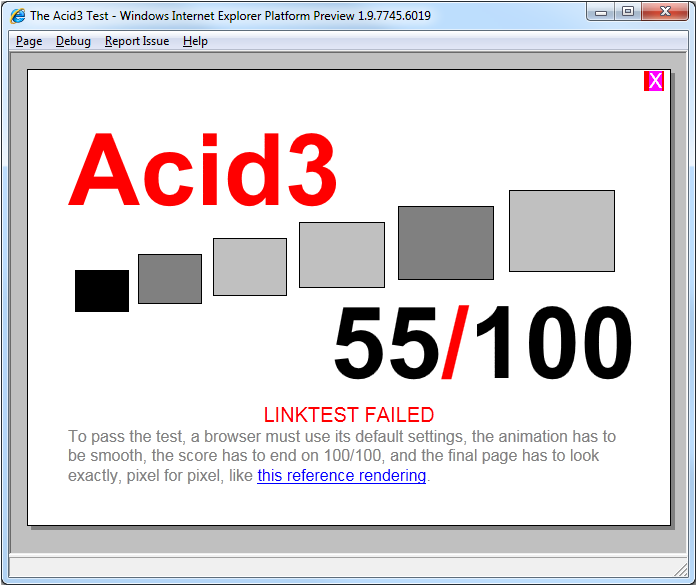This screenshot has width=696, height=585.
Task: Click the Internet Explorer logo in the title bar
Action: (x=18, y=16)
